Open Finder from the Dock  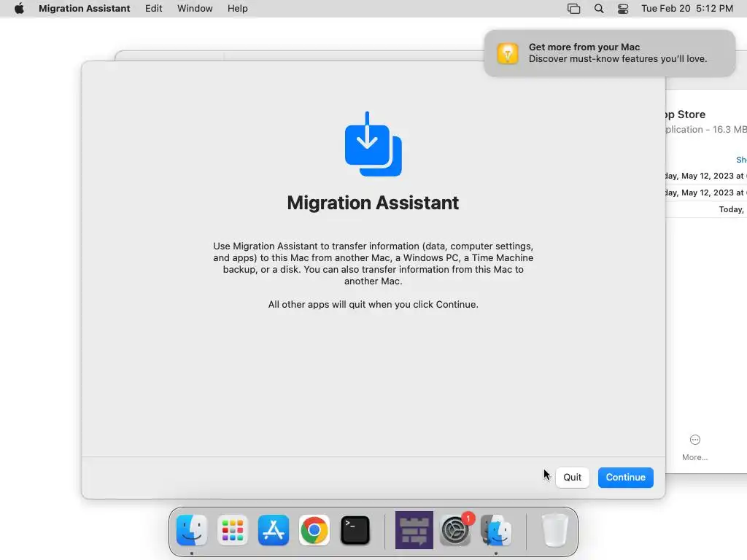coord(192,530)
